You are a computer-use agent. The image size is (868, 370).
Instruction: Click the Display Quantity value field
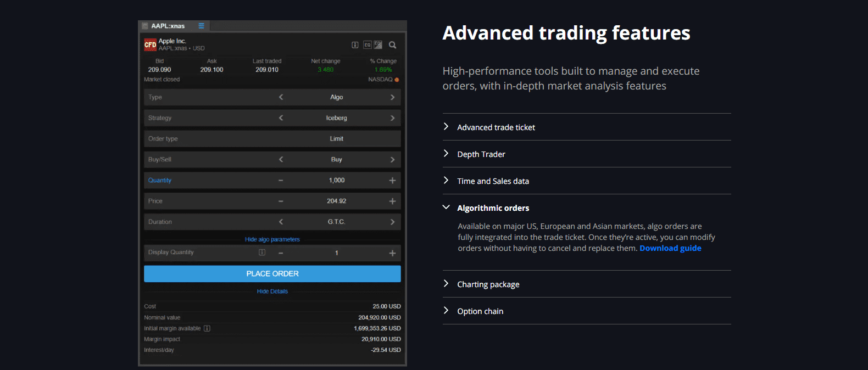click(x=337, y=253)
